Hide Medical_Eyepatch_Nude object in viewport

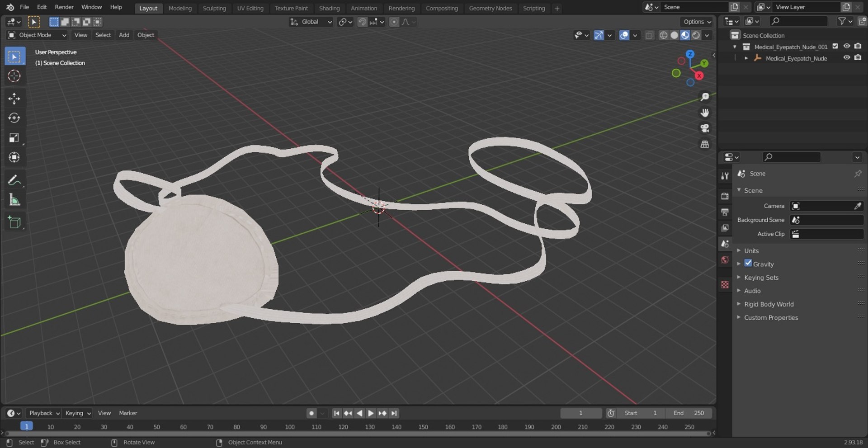(x=846, y=57)
